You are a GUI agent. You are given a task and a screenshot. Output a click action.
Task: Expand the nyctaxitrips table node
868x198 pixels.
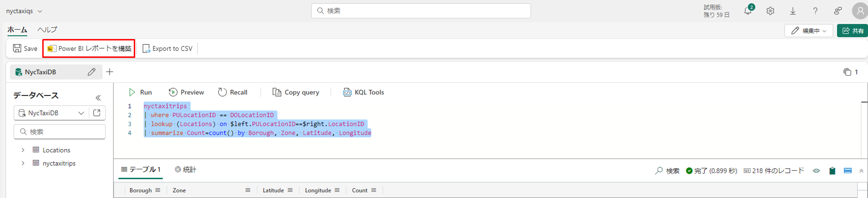[x=23, y=164]
